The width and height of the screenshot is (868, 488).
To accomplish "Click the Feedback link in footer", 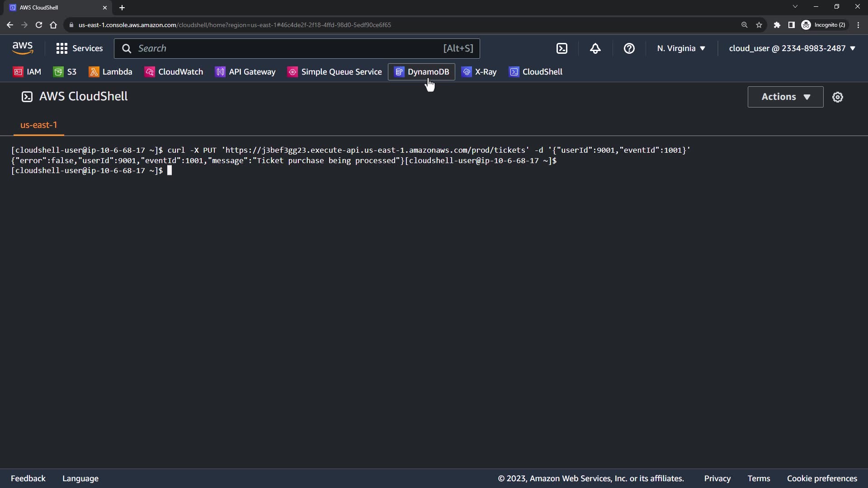I will (x=28, y=479).
